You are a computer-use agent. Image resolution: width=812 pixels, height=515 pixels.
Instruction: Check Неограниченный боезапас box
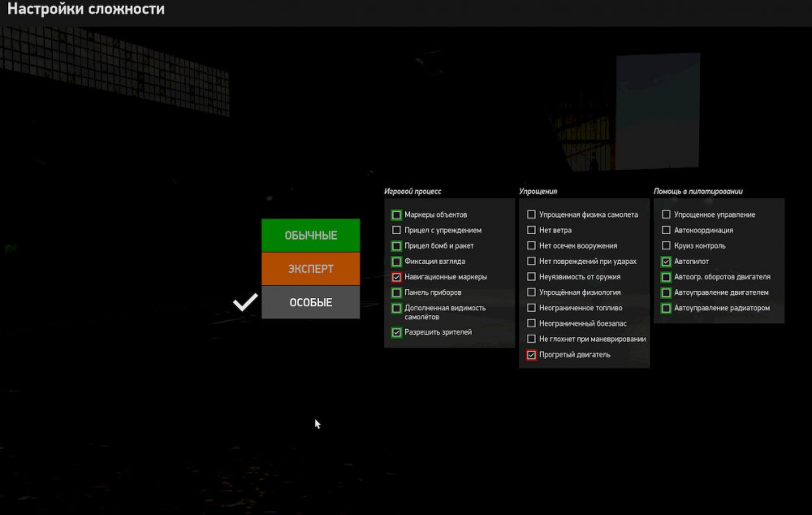click(x=531, y=323)
